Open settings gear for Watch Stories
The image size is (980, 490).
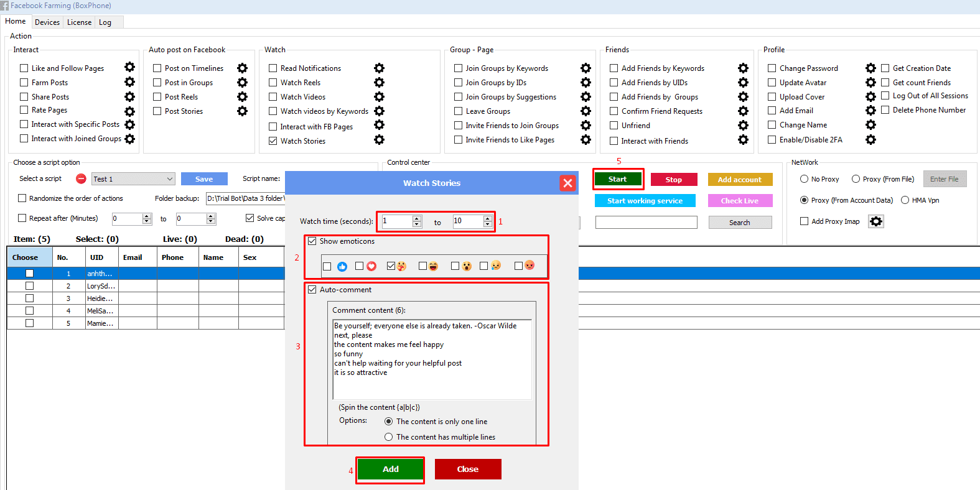click(379, 140)
